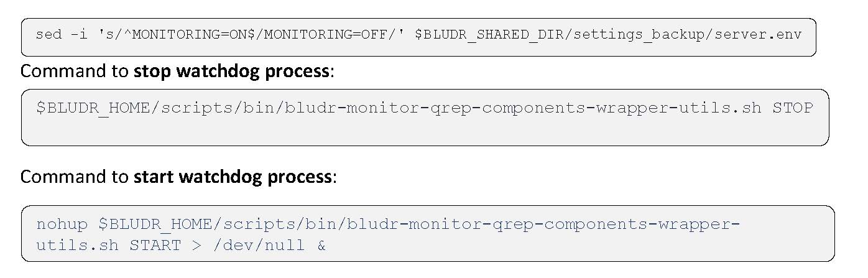Click 'Command to' before stop watchdog process
The width and height of the screenshot is (868, 278).
point(75,72)
